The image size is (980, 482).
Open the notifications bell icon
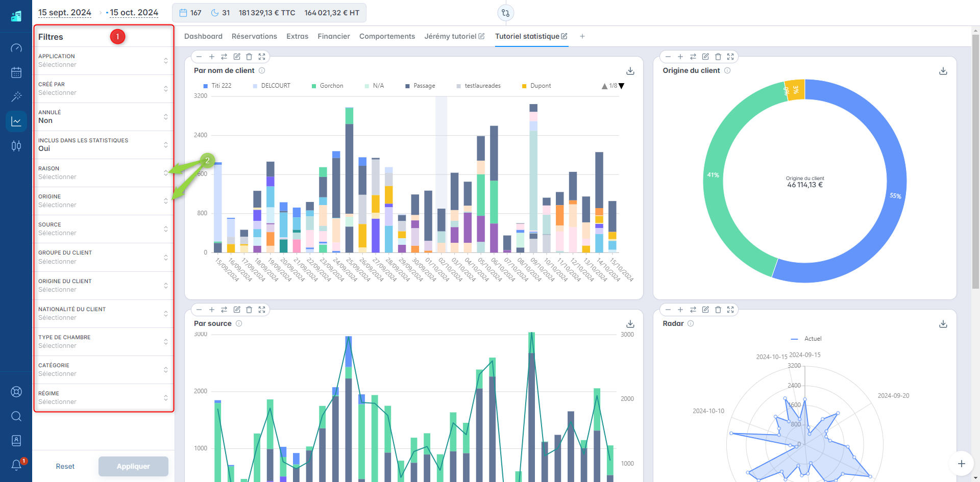pyautogui.click(x=16, y=465)
